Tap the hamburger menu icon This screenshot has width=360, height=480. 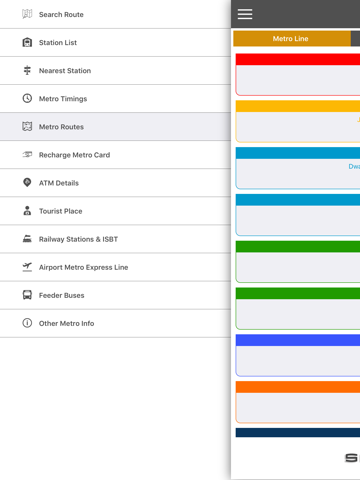(245, 14)
